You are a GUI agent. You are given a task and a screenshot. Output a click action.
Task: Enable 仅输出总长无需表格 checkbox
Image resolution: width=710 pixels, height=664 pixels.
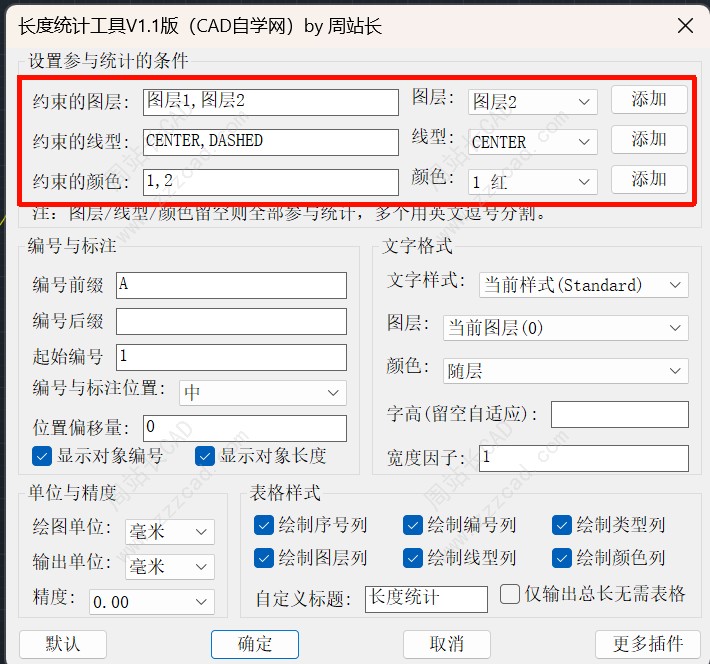coord(510,594)
